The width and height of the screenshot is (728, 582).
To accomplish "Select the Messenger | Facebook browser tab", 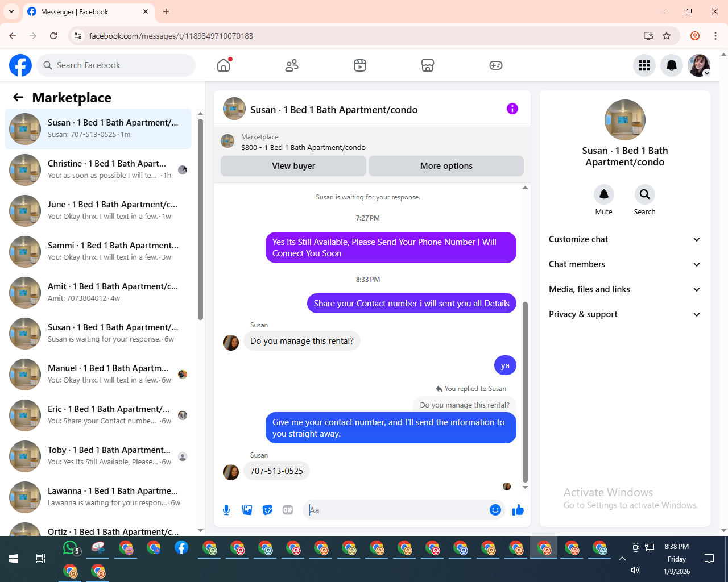I will 88,11.
